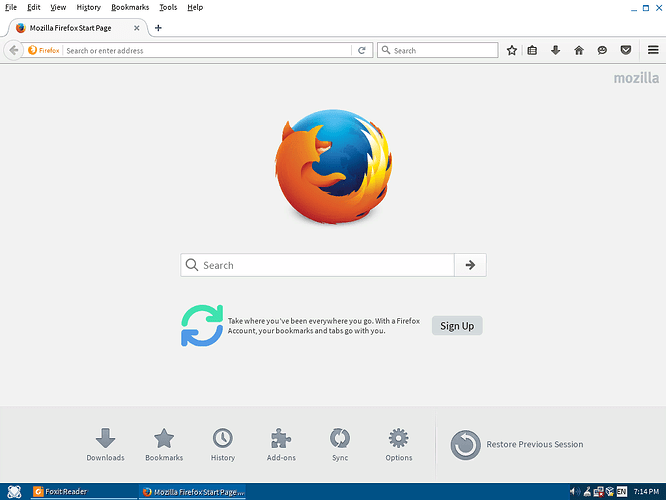Click the EN keyboard language indicator

tap(622, 492)
